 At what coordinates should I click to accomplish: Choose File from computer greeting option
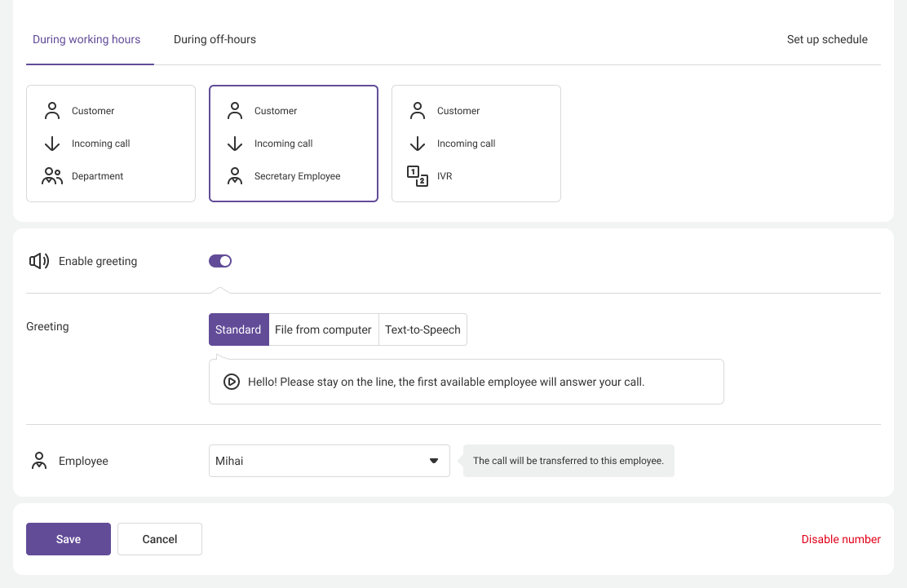tap(323, 329)
